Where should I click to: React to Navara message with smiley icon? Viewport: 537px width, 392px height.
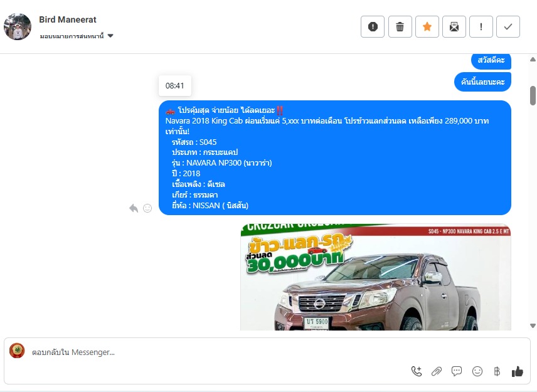147,208
